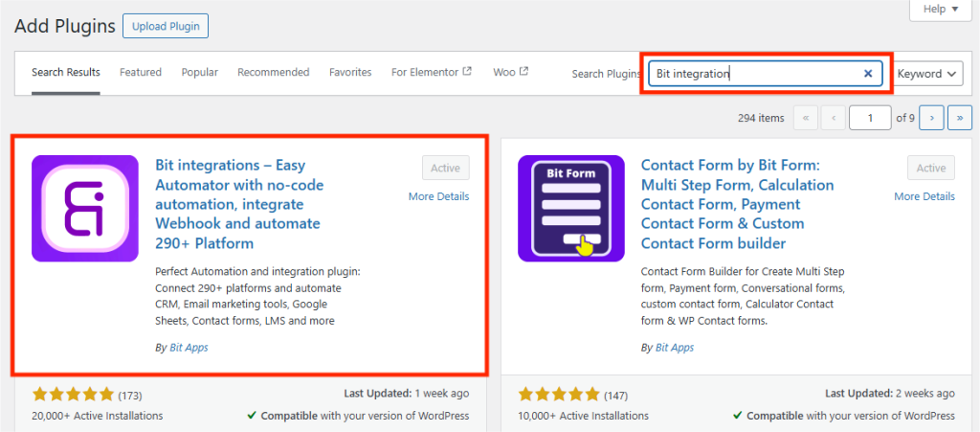Click the Woo external link icon
Image resolution: width=980 pixels, height=432 pixels.
(523, 71)
